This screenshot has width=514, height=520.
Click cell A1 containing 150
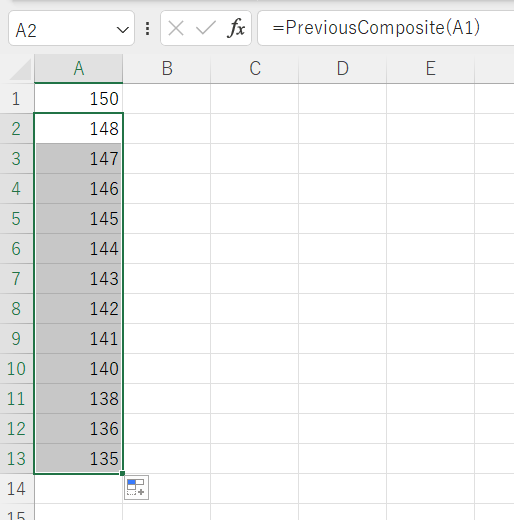pyautogui.click(x=79, y=99)
